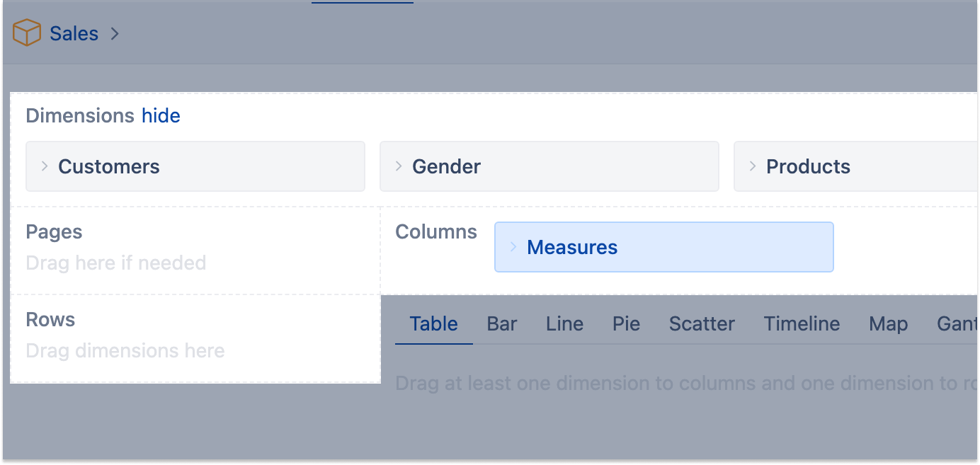
Task: Select the Customers dimension box
Action: tap(195, 166)
